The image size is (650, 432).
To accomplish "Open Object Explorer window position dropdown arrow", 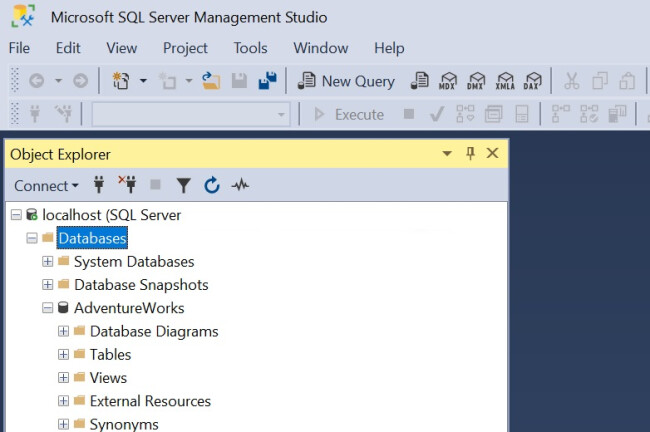I will pyautogui.click(x=447, y=153).
